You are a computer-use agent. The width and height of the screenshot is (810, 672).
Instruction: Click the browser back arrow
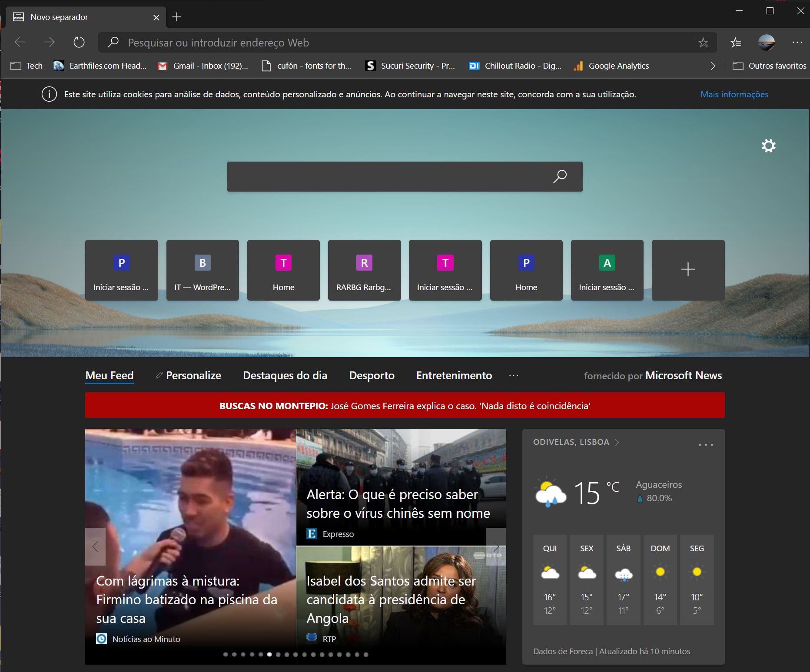(x=20, y=42)
